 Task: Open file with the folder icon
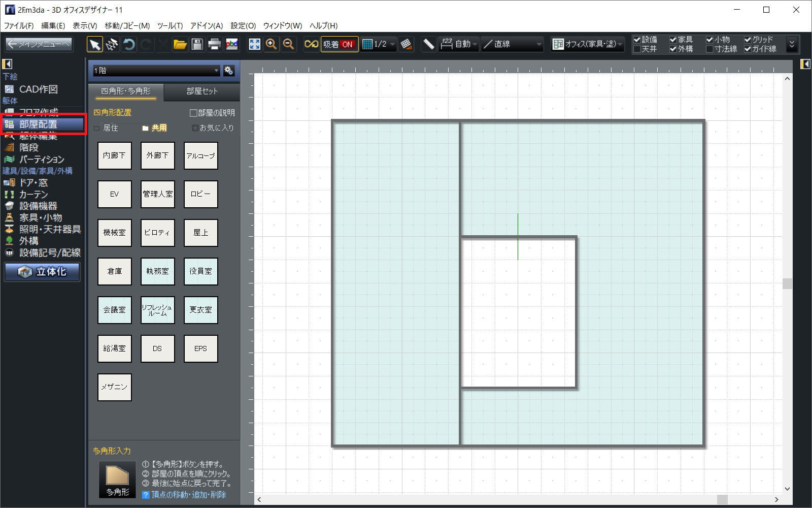pos(180,45)
